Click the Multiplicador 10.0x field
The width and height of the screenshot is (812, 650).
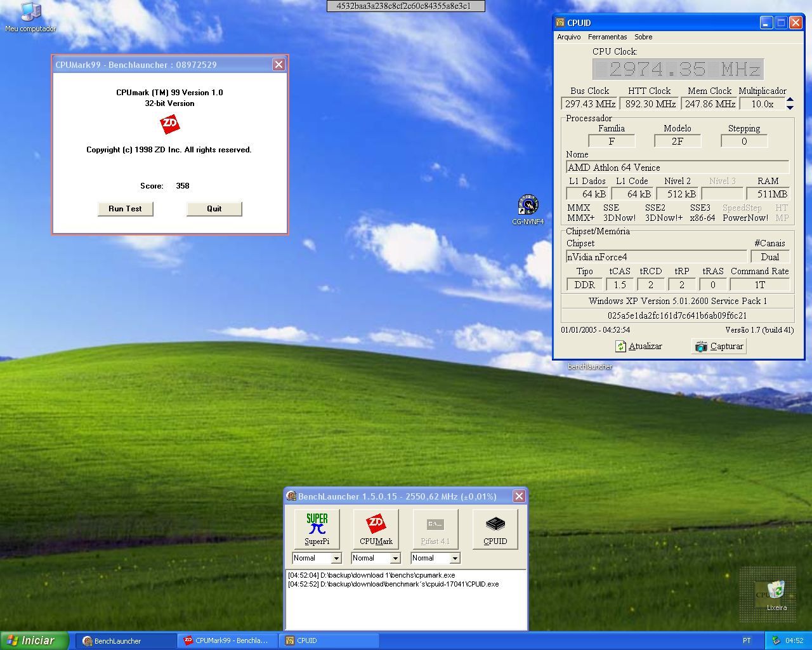tap(762, 104)
